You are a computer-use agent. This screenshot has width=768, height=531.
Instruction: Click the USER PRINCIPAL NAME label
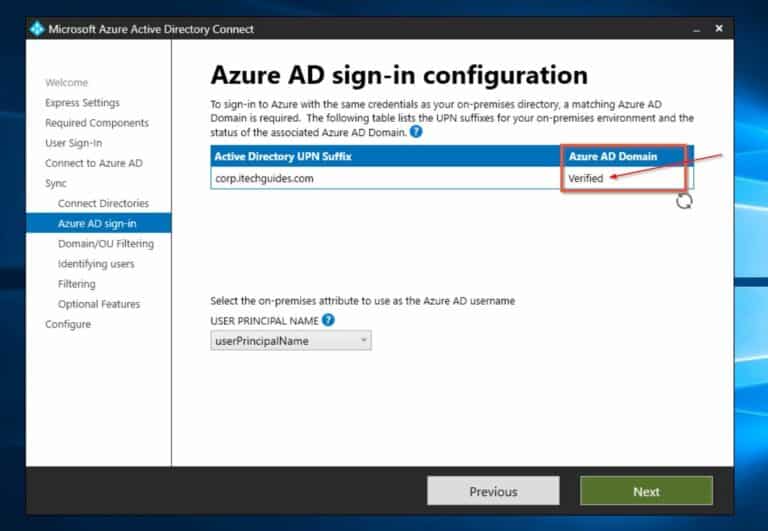(x=264, y=321)
